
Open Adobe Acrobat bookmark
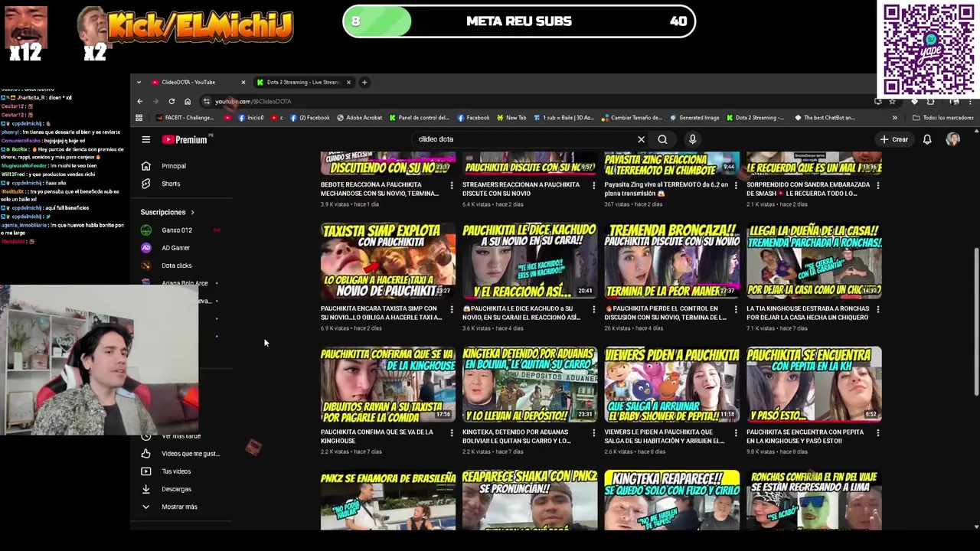359,118
